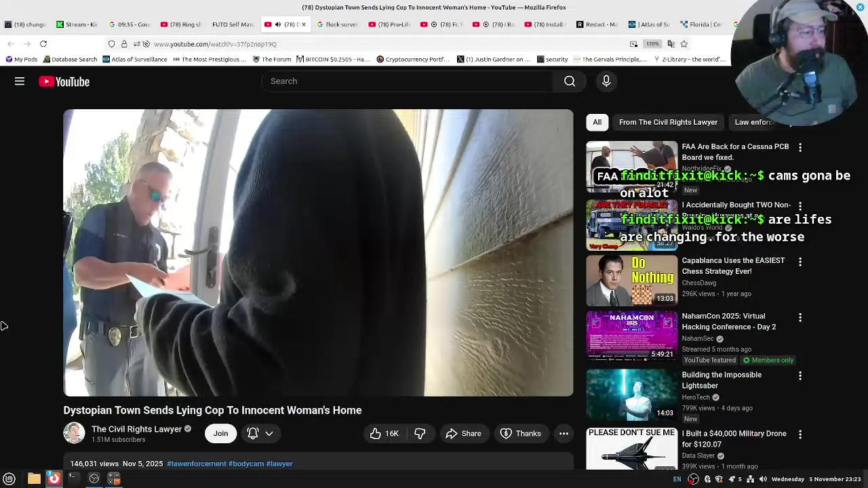Click the translate page icon in the URL bar

pos(671,44)
